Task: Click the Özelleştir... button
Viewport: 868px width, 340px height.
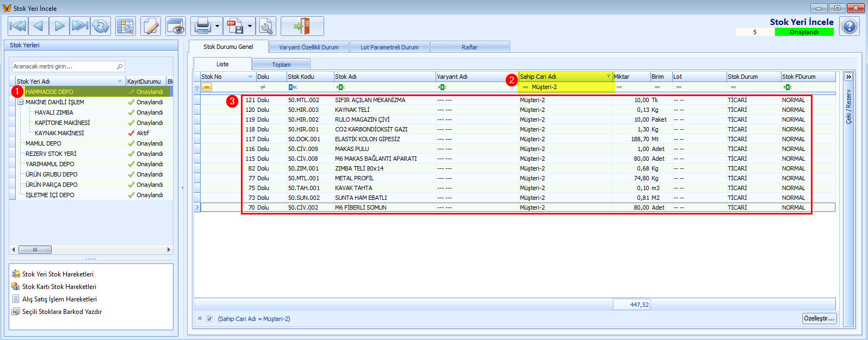Action: 819,318
